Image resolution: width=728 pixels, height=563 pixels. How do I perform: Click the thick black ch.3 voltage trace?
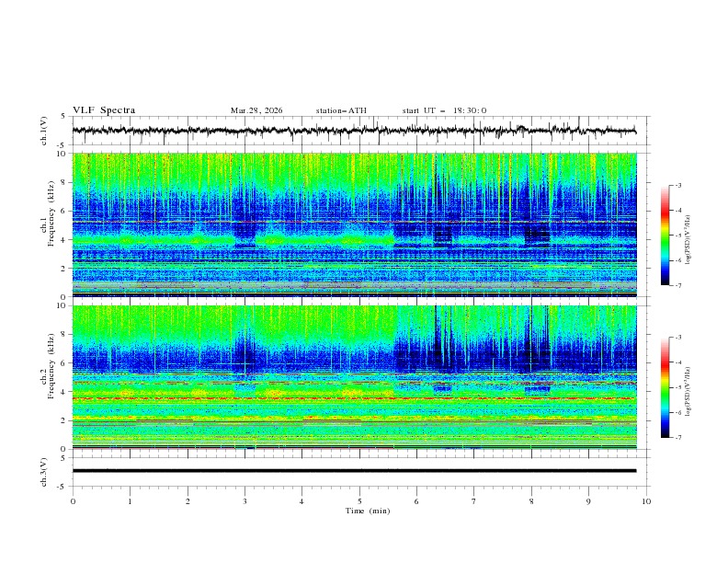[354, 471]
